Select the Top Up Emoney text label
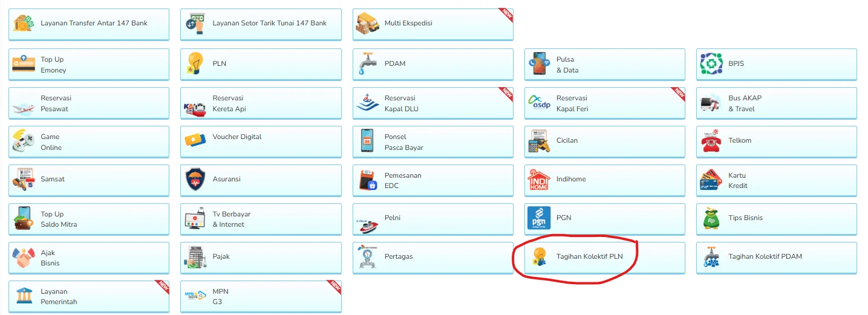Screen dimensions: 868x315 point(53,65)
